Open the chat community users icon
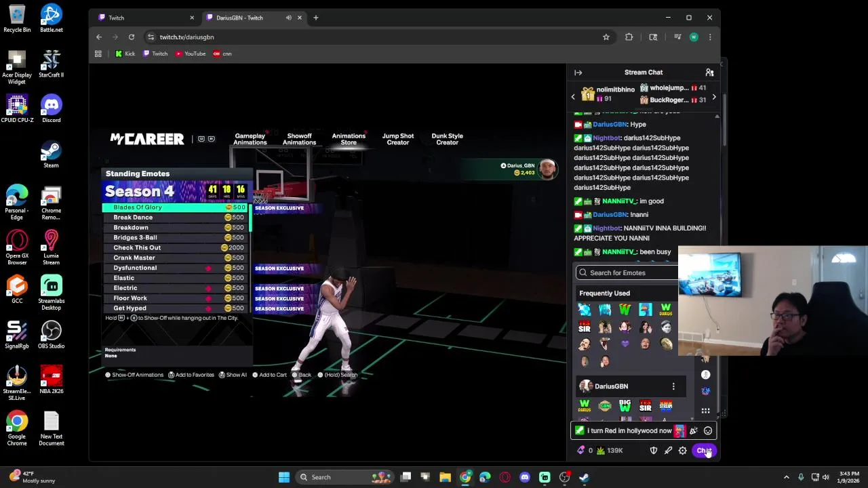868x488 pixels. tap(709, 73)
